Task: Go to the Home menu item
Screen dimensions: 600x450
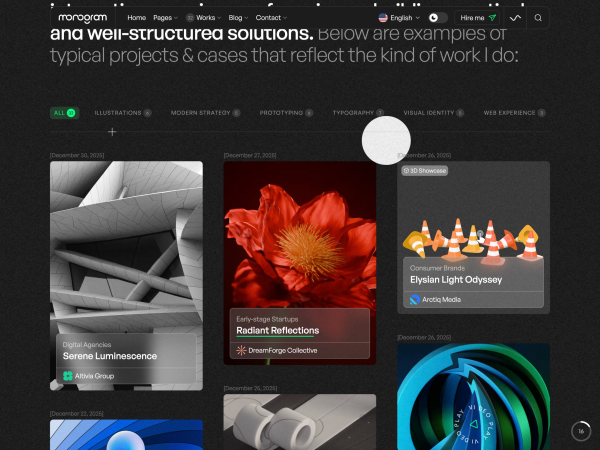Action: tap(137, 18)
